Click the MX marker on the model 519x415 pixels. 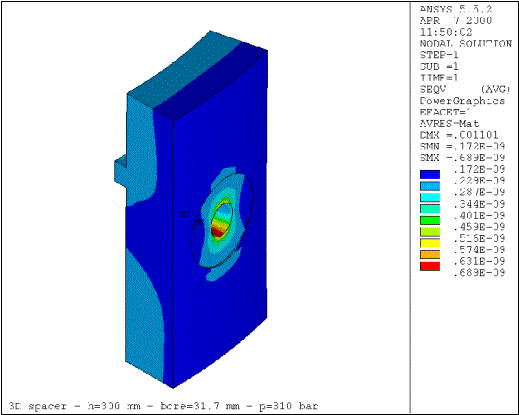[x=185, y=214]
